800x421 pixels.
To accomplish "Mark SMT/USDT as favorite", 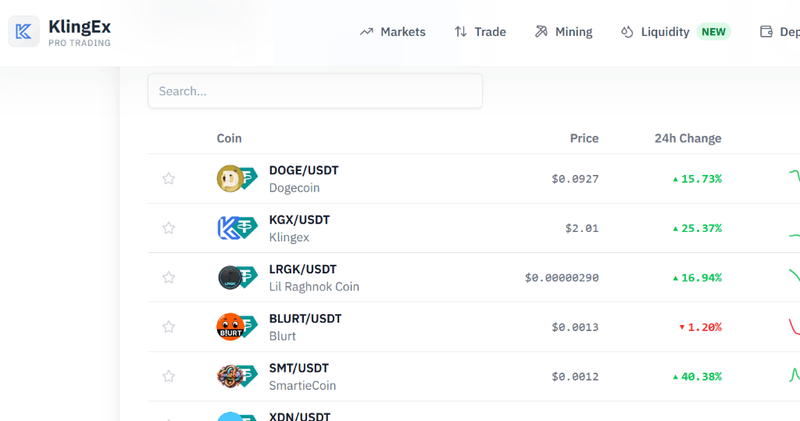I will [x=169, y=377].
